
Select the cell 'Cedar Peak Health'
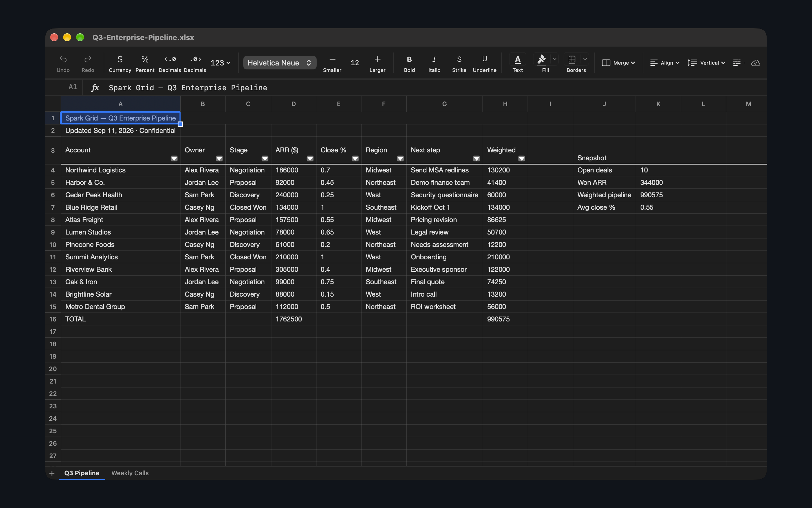120,195
